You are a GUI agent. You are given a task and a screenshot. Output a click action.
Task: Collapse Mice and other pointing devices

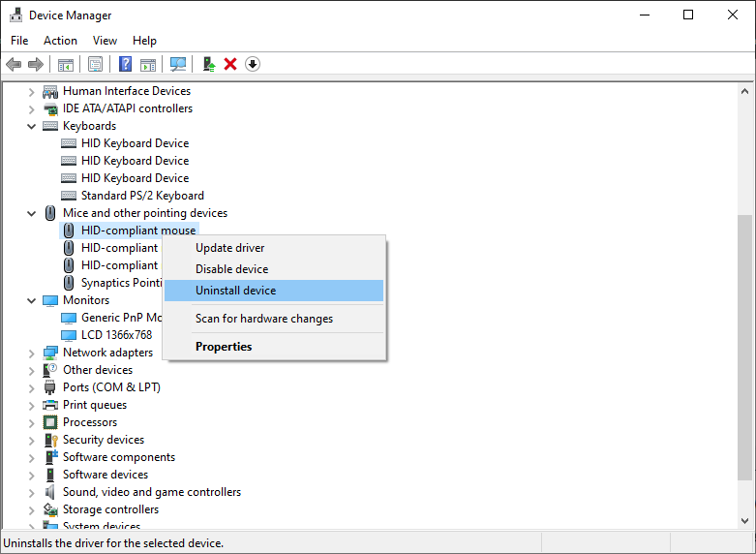[31, 213]
